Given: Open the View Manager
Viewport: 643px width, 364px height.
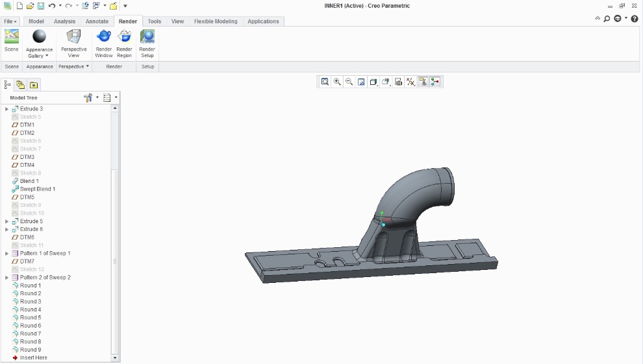Looking at the screenshot, I should [398, 82].
